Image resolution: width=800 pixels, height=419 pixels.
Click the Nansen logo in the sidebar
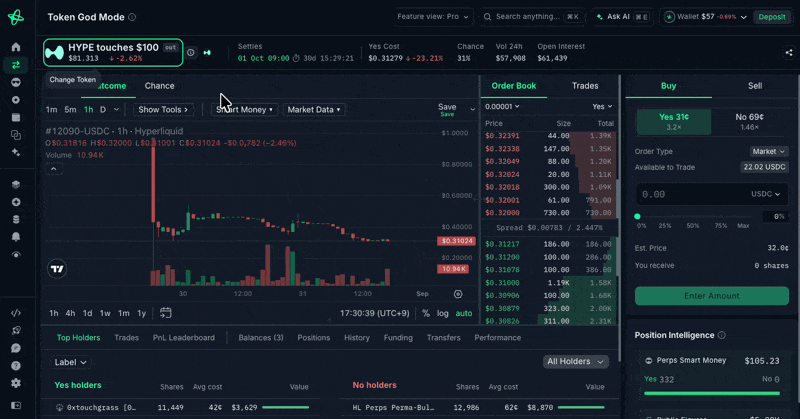(x=16, y=17)
